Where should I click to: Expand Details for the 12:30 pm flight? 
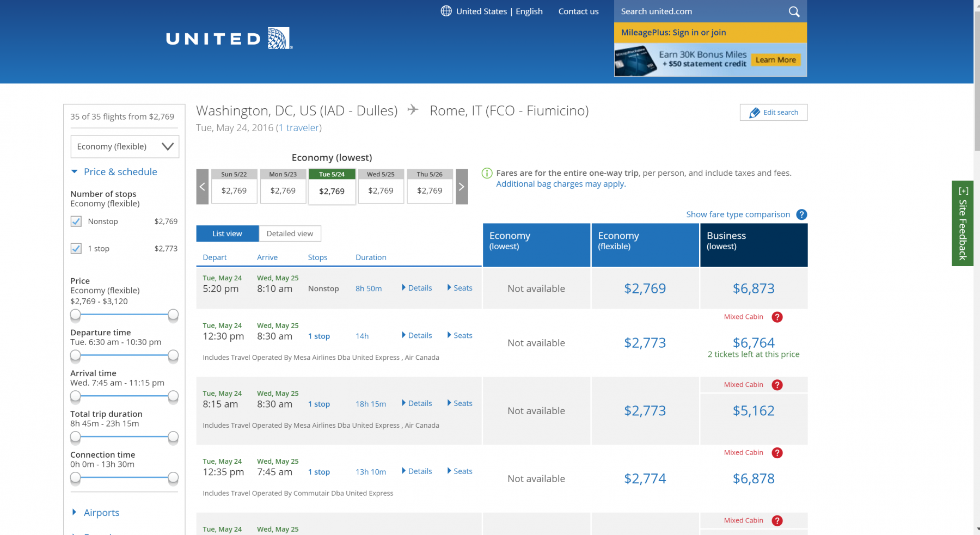[417, 335]
